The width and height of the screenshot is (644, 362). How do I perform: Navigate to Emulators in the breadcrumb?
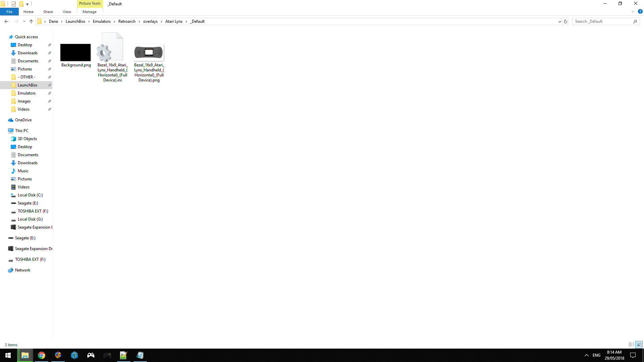point(102,21)
